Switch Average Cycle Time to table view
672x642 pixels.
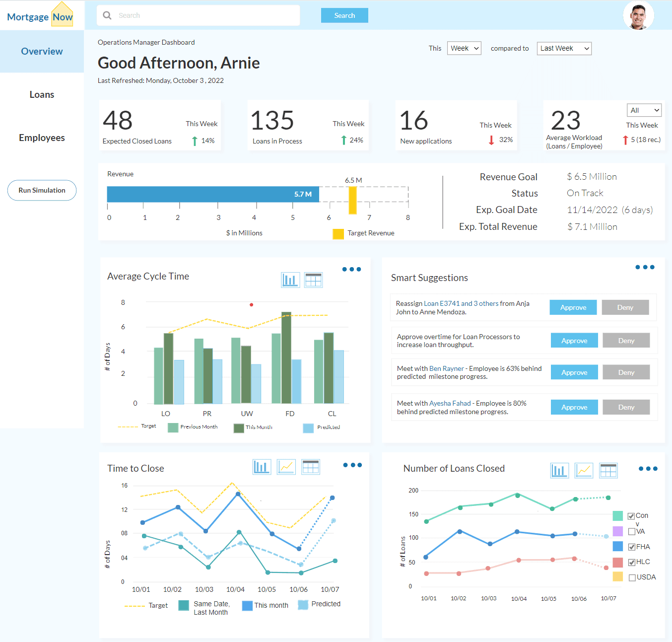coord(313,280)
